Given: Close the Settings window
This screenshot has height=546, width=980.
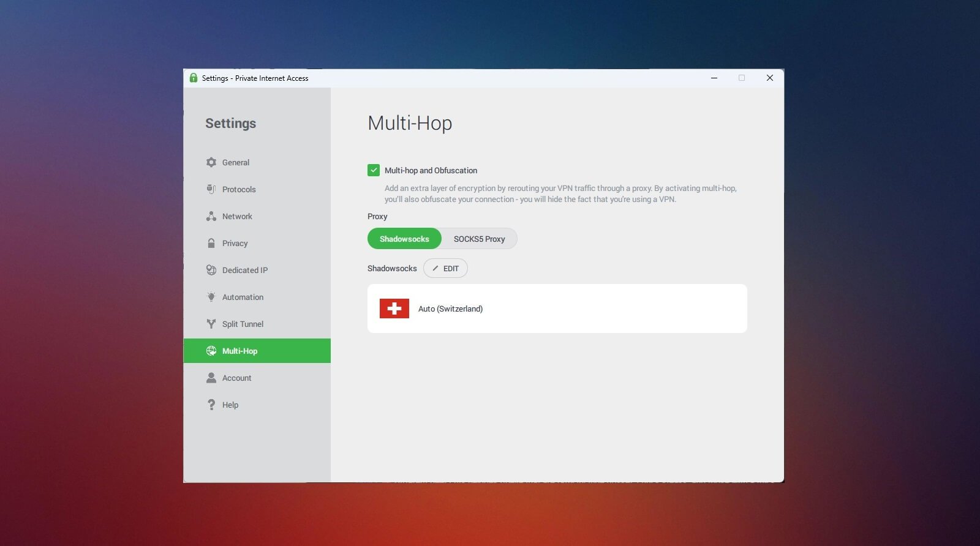Looking at the screenshot, I should point(770,78).
